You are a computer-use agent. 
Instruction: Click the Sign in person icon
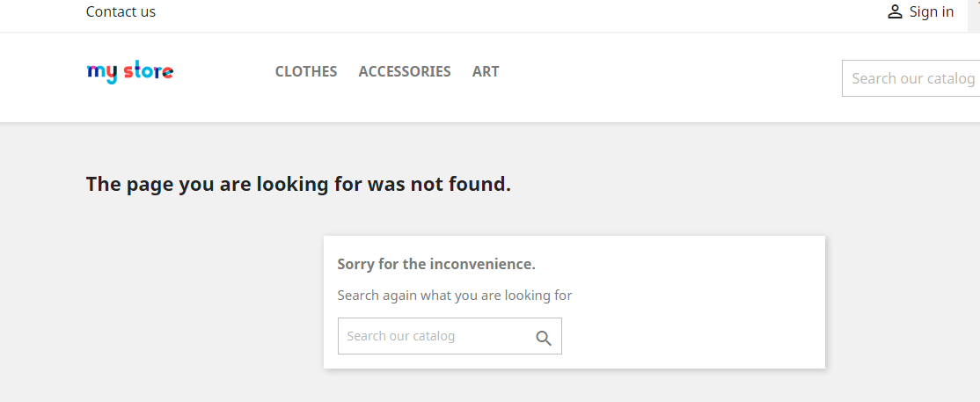coord(895,12)
